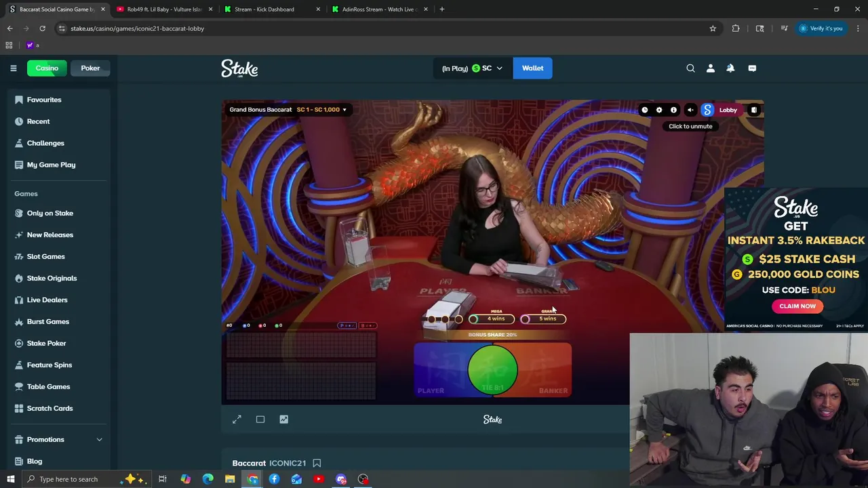Open the Chrome extensions puzzle icon

[736, 28]
